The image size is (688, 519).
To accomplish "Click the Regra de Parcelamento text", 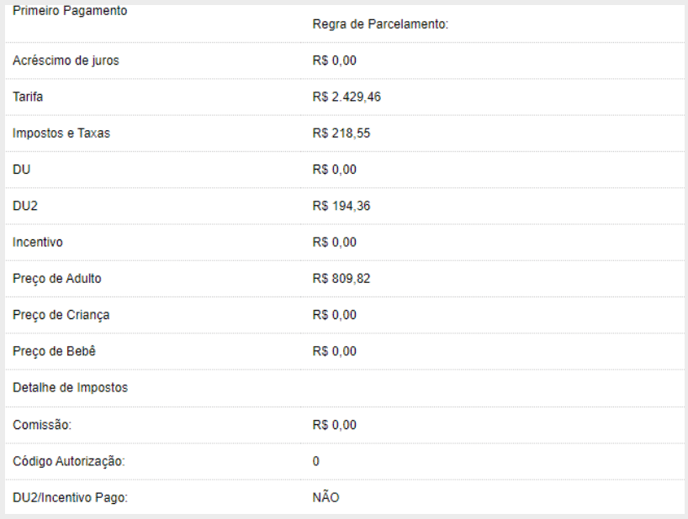I will 380,25.
